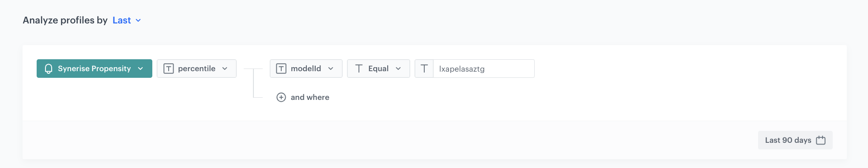Click the T icon before the value field
Screen dimensions: 868x168
[424, 69]
